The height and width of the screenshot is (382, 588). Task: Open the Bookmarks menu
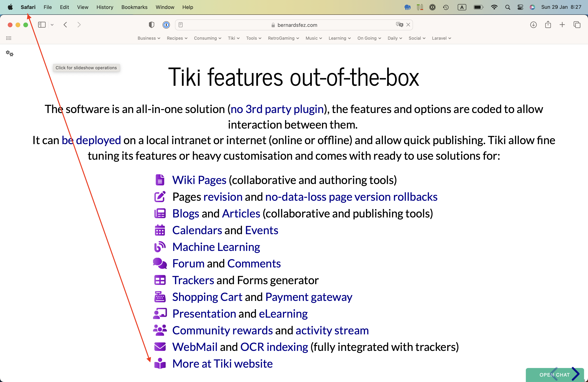tap(134, 7)
